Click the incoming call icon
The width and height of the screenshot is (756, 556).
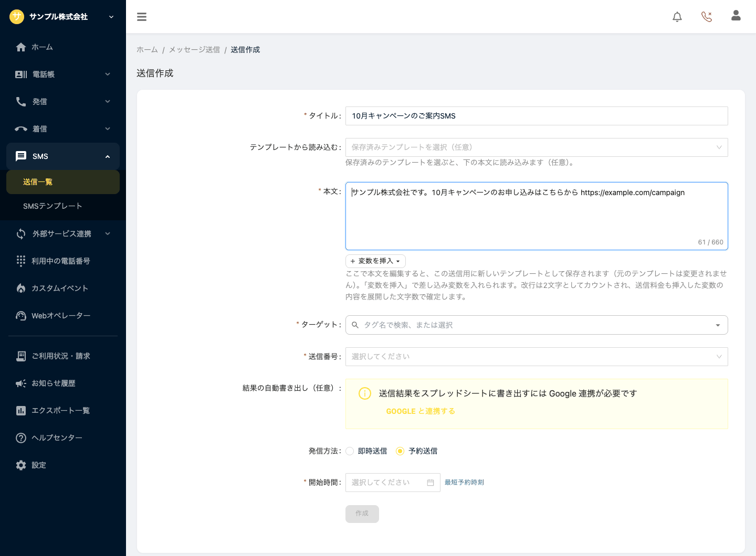click(21, 129)
